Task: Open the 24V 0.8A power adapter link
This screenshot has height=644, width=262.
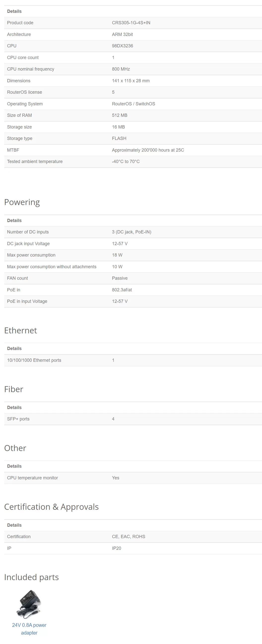Action: point(29,629)
